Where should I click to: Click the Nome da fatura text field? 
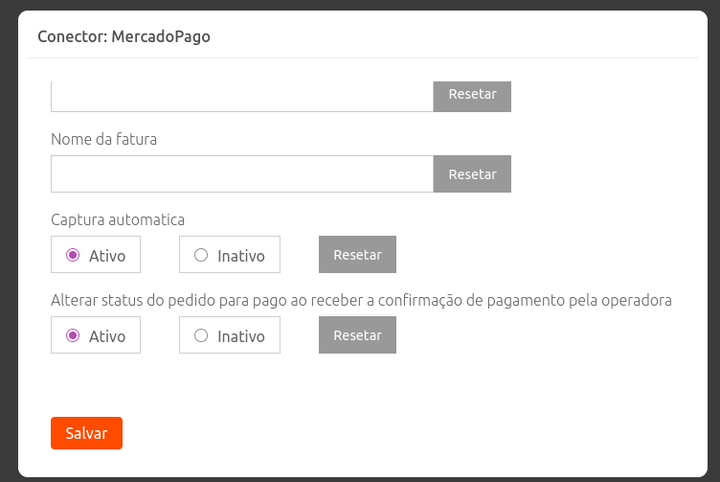click(241, 174)
